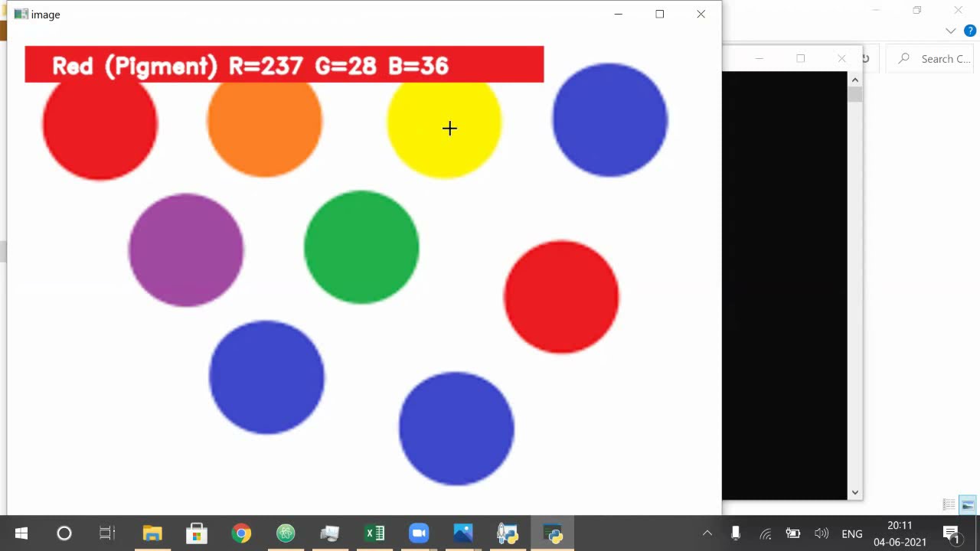Open the green round app icon on the taskbar
Viewport: 980px width, 551px height.
(x=286, y=533)
